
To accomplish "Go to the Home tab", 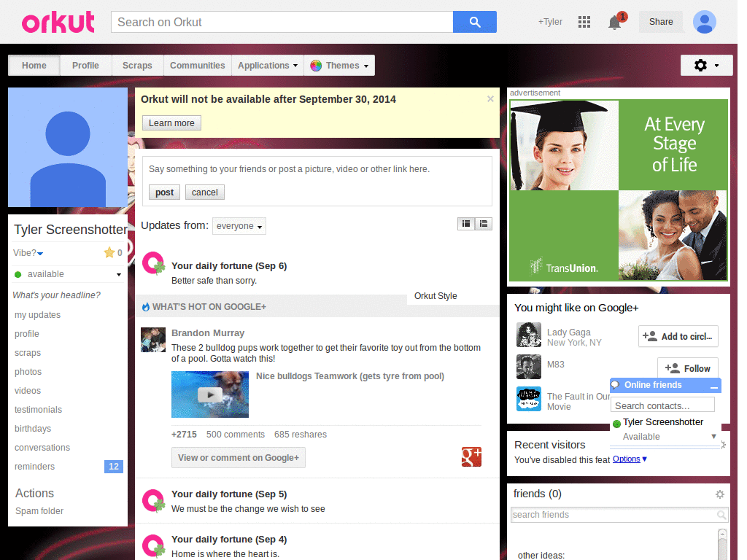I will coord(34,65).
